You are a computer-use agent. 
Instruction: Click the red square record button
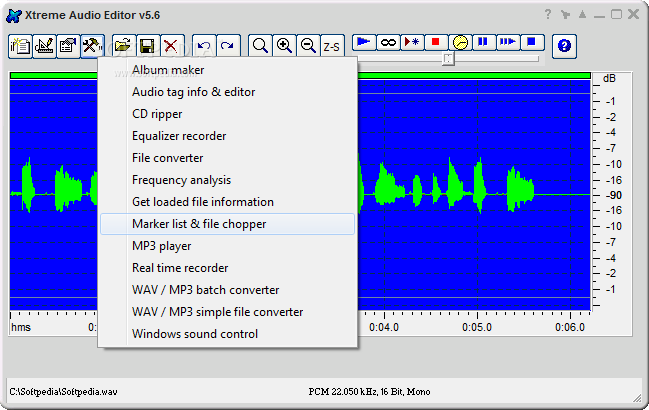click(x=436, y=42)
